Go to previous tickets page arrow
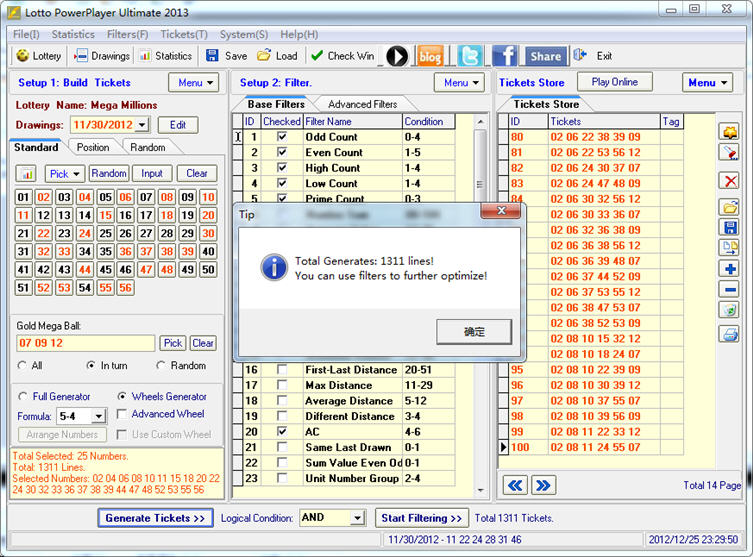This screenshot has height=557, width=753. (x=515, y=485)
